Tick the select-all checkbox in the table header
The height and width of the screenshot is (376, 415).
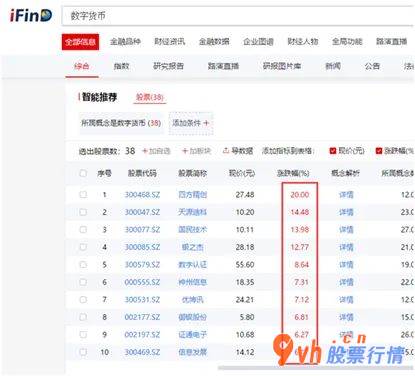point(83,173)
